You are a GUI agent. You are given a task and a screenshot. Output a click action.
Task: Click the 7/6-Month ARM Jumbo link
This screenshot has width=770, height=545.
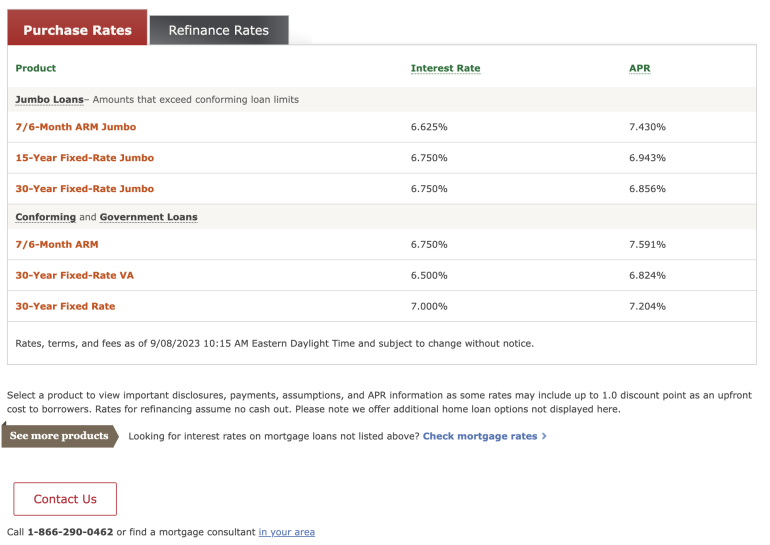click(75, 127)
